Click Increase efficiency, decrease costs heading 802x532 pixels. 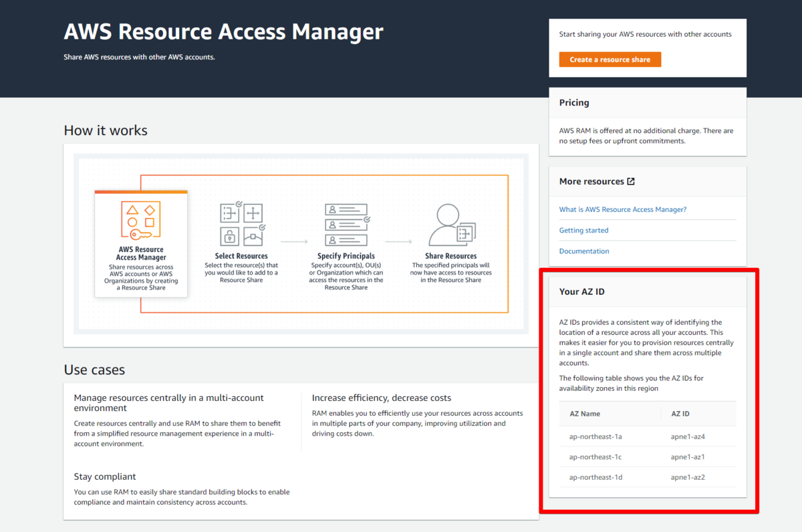point(382,398)
